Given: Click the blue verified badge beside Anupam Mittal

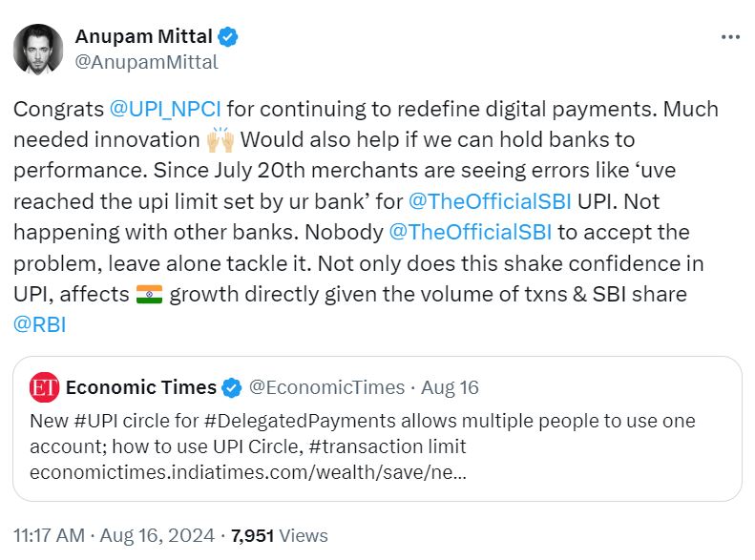Looking at the screenshot, I should pyautogui.click(x=228, y=37).
